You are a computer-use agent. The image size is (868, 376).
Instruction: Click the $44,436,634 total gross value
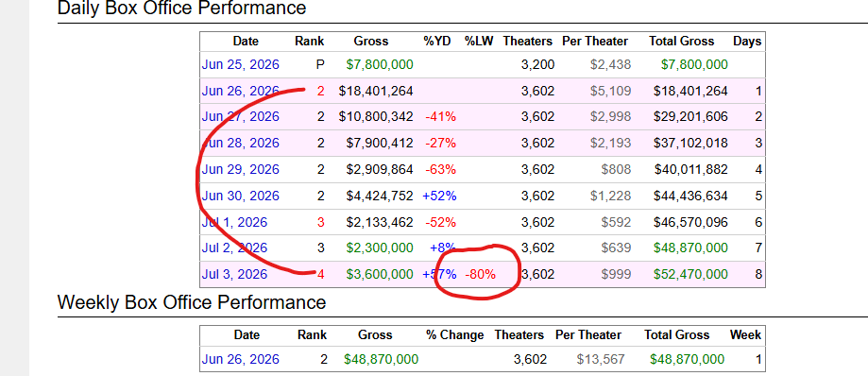(690, 196)
